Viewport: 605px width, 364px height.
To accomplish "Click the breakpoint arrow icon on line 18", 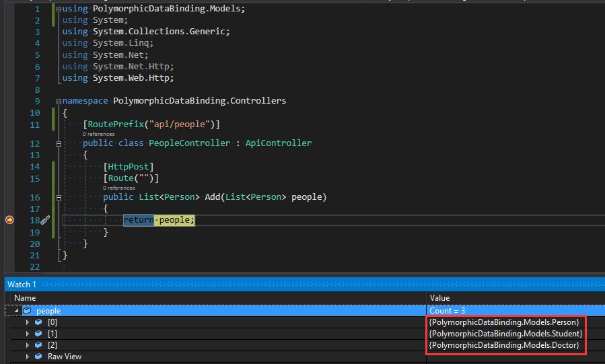I will pyautogui.click(x=9, y=220).
